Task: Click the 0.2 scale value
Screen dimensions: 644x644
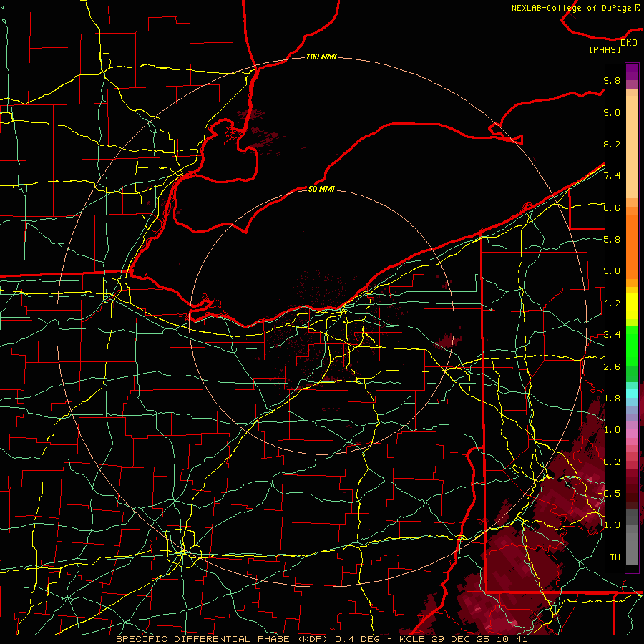Action: 612,462
